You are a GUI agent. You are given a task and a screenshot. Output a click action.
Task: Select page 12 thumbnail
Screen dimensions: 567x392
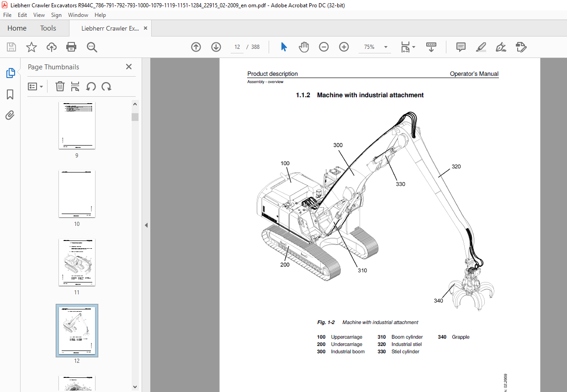(x=77, y=331)
